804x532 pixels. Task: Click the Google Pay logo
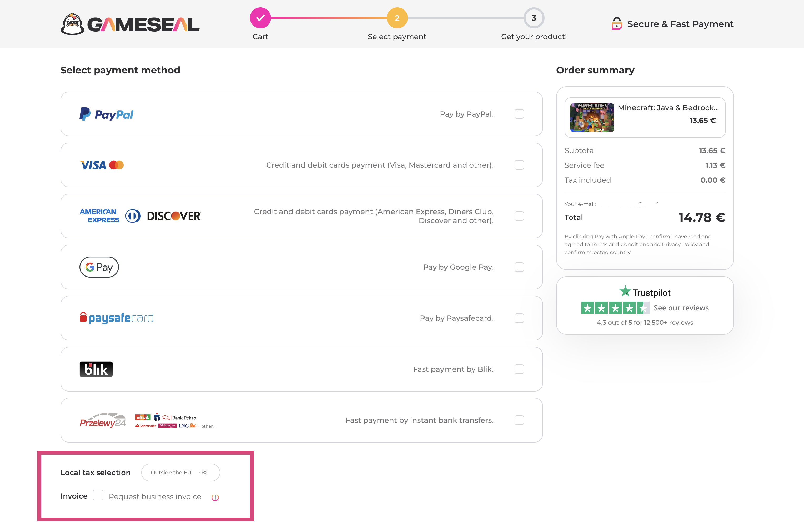pos(99,267)
